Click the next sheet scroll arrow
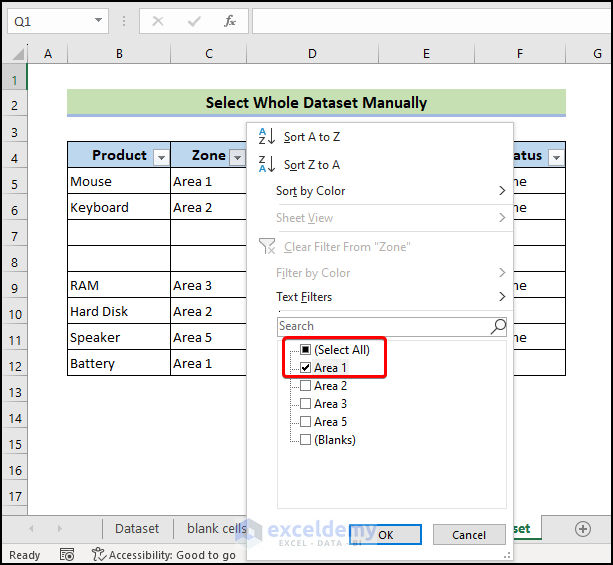Image resolution: width=613 pixels, height=565 pixels. point(59,529)
